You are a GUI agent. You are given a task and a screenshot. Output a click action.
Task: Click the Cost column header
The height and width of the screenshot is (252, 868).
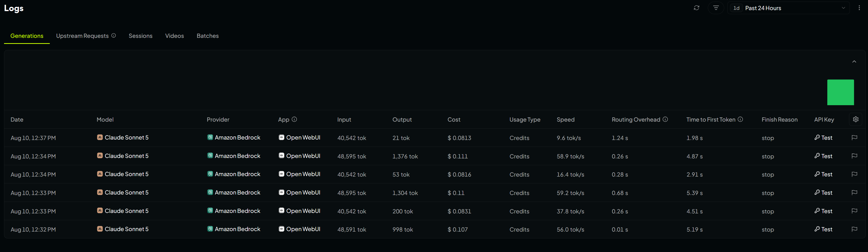point(454,119)
